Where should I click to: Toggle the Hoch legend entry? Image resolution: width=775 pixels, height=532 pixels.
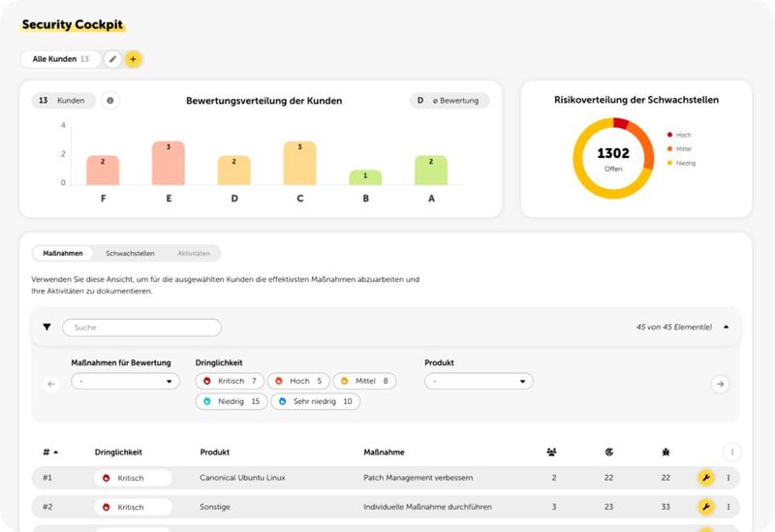(679, 135)
